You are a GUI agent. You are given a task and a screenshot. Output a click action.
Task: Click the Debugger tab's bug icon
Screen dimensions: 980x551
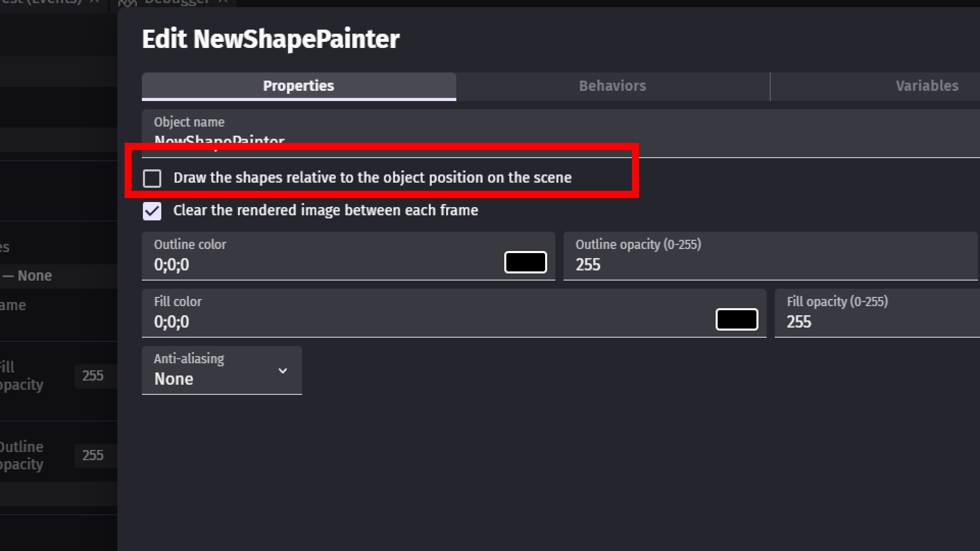[128, 3]
